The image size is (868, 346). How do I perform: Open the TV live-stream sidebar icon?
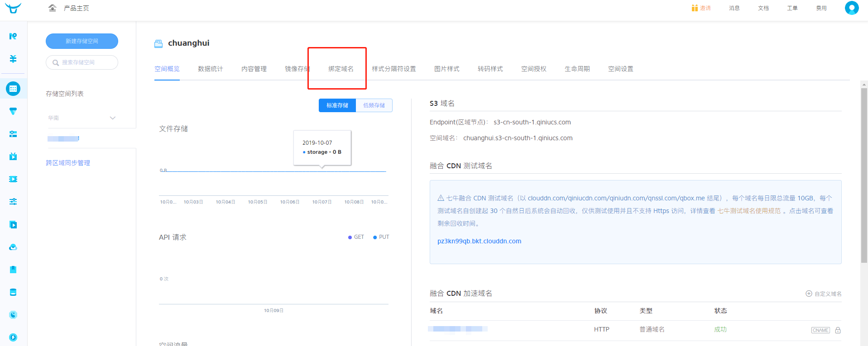coord(13,156)
